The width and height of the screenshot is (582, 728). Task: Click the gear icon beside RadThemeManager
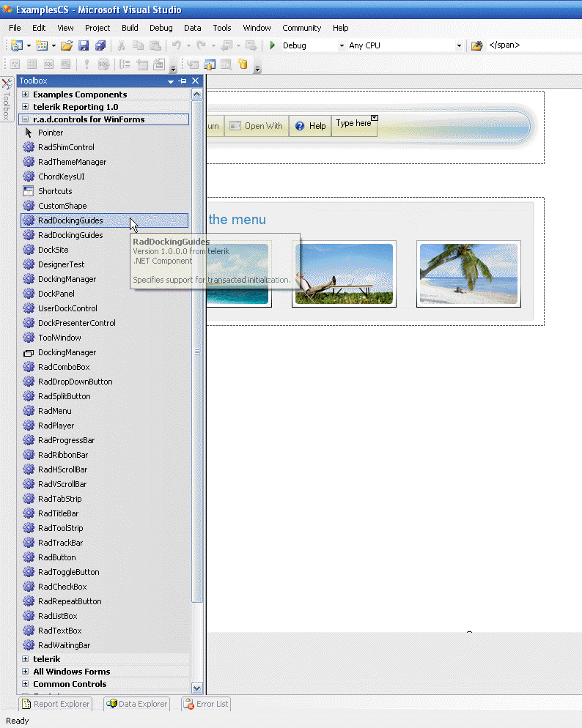(29, 162)
